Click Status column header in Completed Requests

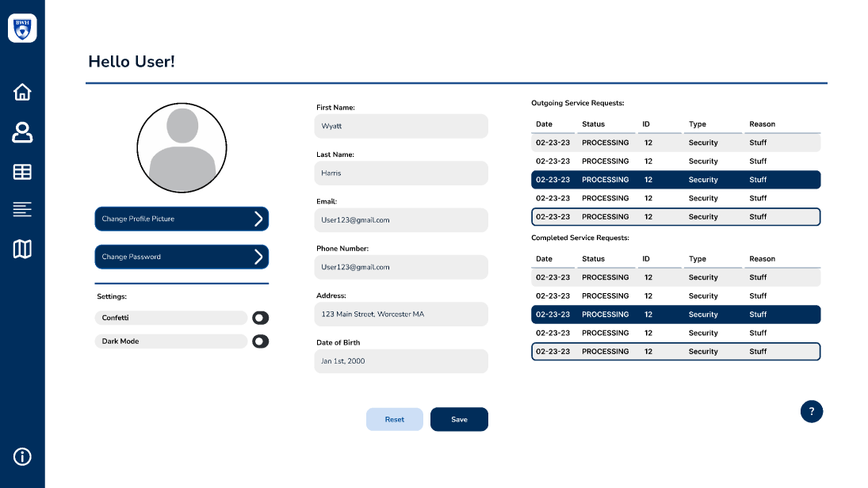(x=593, y=259)
